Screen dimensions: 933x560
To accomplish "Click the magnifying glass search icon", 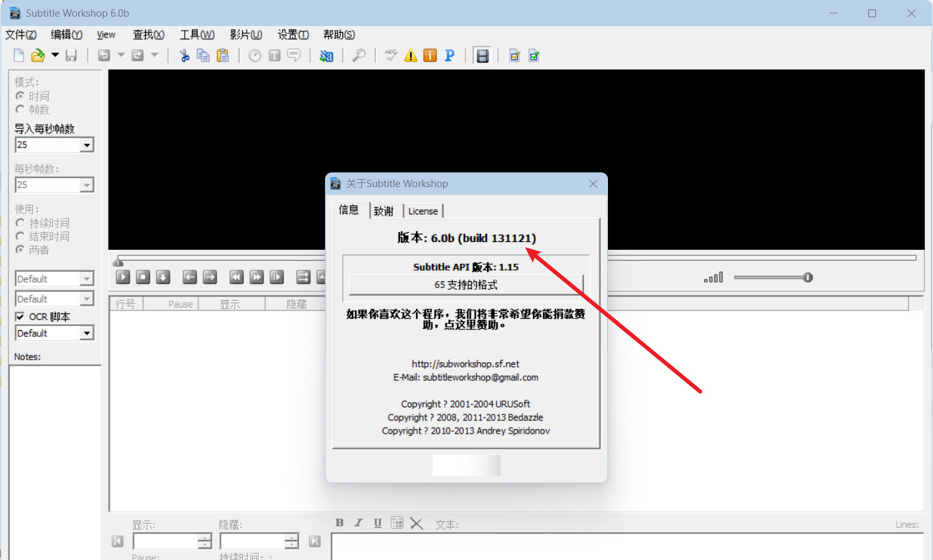I will (359, 55).
